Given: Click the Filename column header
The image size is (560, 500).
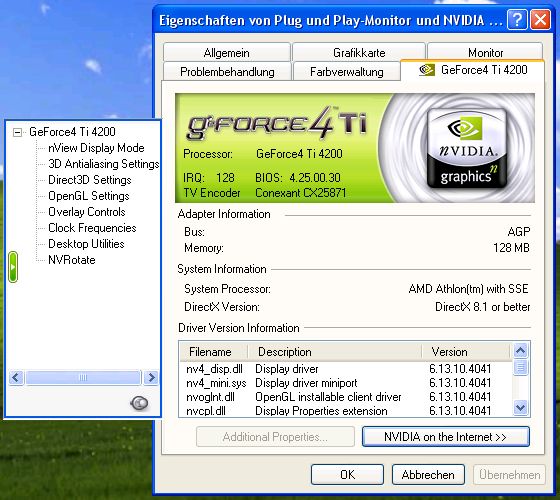Looking at the screenshot, I should point(213,352).
